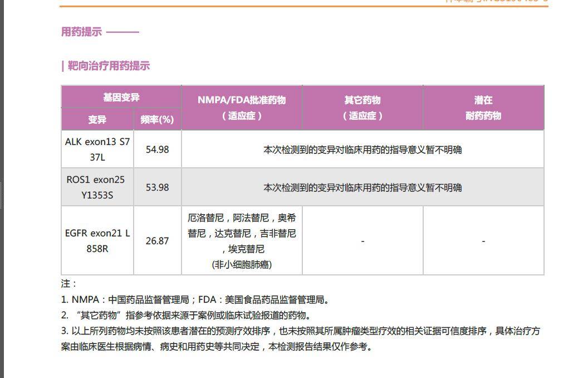This screenshot has height=378, width=588.
Task: Click the 潜在耐药药物 column header
Action: tap(483, 108)
